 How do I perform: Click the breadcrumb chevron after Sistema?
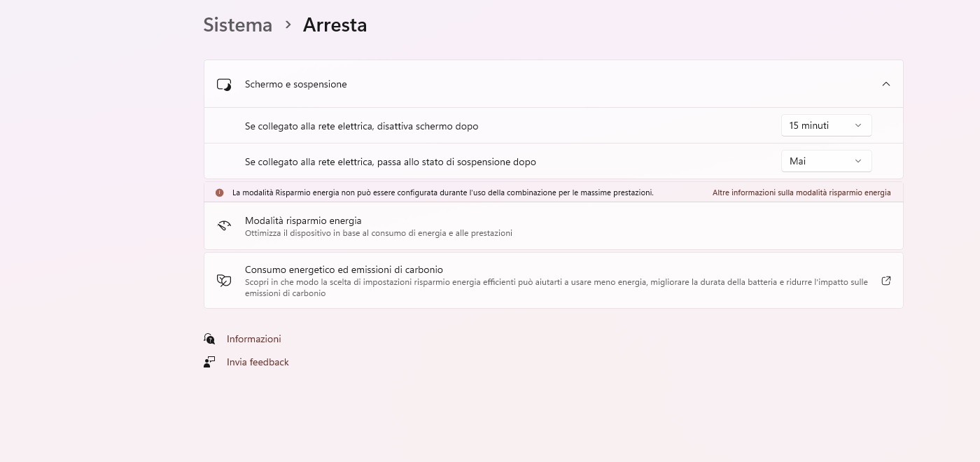tap(288, 25)
